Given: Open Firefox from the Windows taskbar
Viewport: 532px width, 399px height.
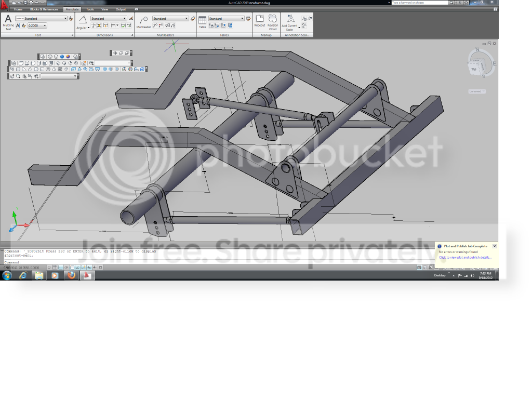Looking at the screenshot, I should [71, 275].
